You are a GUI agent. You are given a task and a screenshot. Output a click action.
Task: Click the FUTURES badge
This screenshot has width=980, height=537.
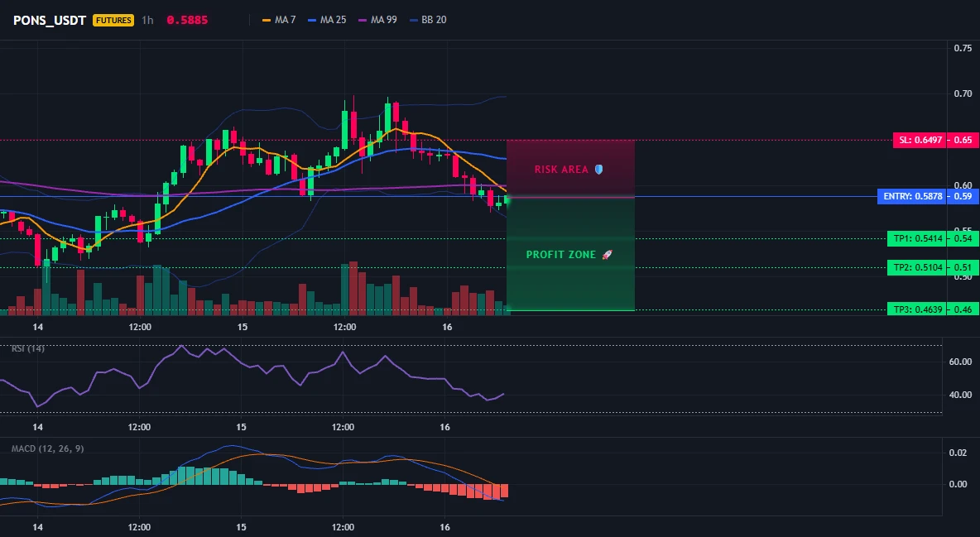113,20
